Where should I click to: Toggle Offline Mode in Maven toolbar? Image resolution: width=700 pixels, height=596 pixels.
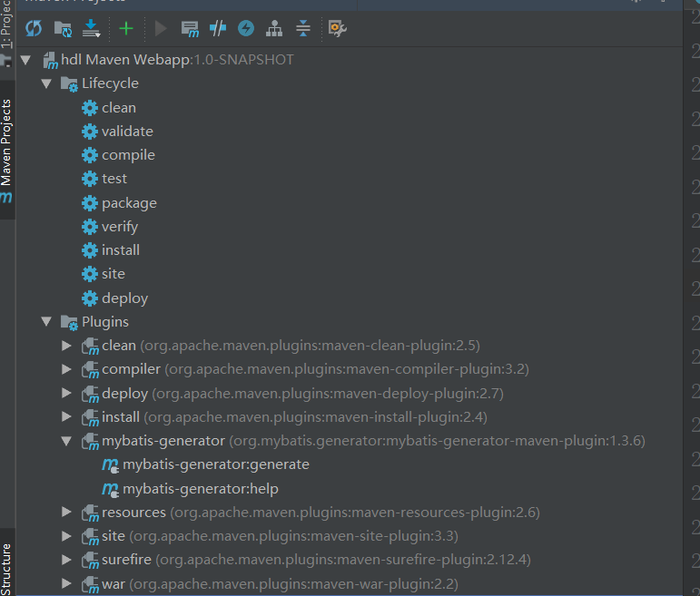[217, 29]
